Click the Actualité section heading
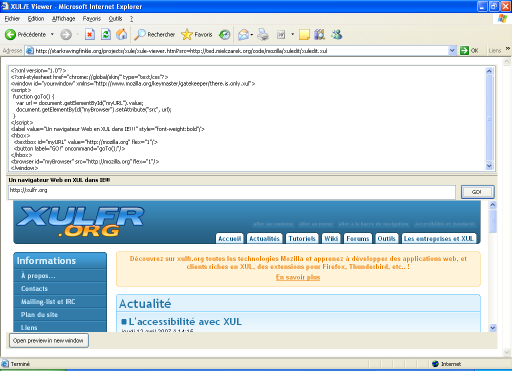This screenshot has height=371, width=512. click(x=145, y=304)
